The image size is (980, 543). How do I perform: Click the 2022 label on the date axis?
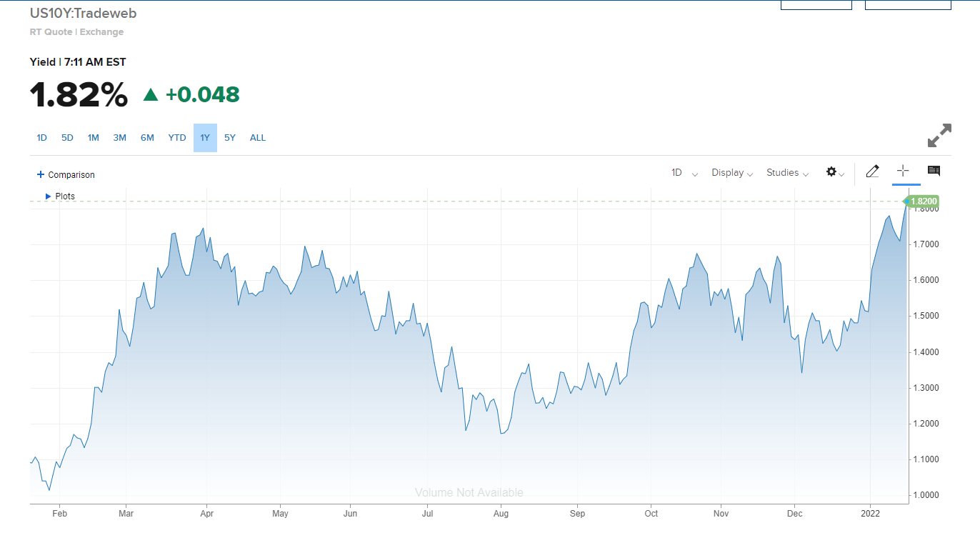tap(870, 513)
